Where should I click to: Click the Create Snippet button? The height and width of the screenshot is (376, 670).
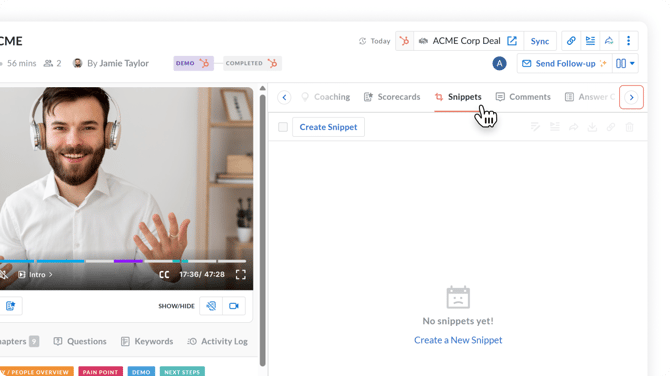[328, 127]
